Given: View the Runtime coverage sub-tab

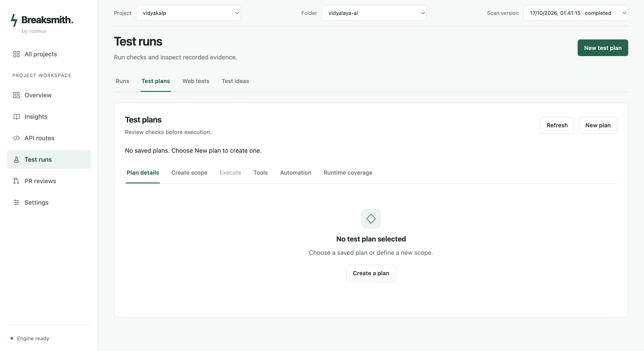Looking at the screenshot, I should coord(348,173).
